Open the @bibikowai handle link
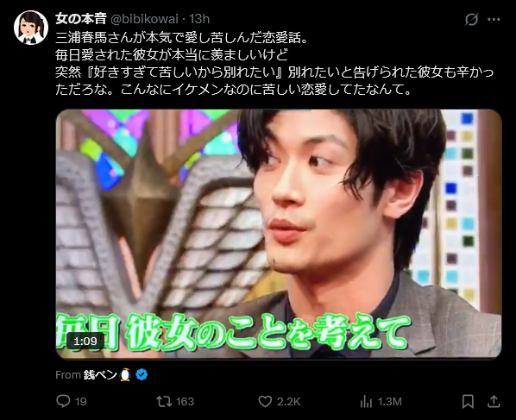Viewport: 516px width, 420px height. click(144, 19)
